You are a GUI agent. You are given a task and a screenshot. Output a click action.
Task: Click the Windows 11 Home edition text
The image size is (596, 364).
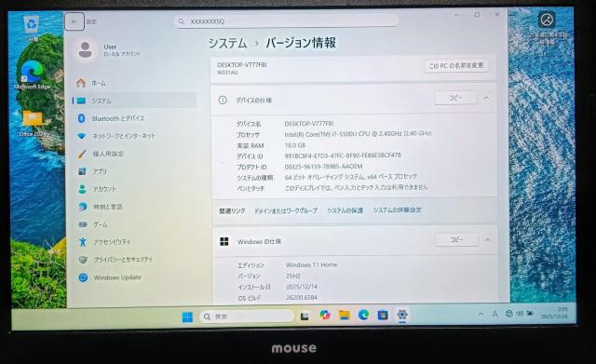(311, 264)
